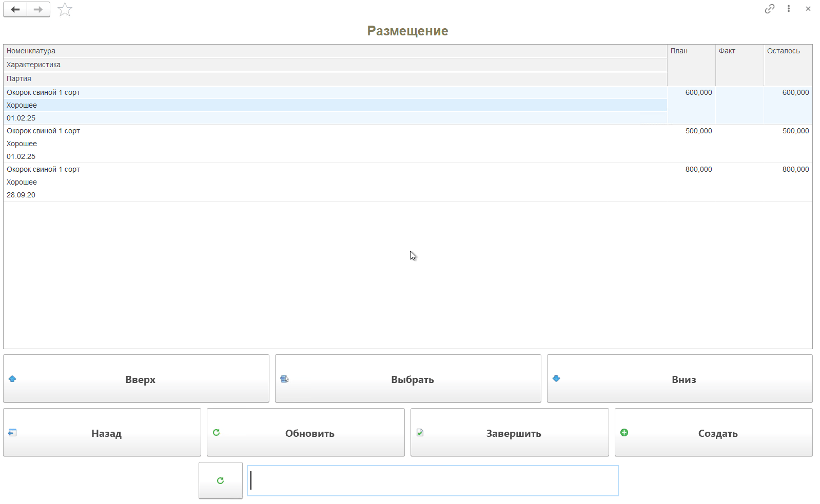Copy link using the chain icon
The width and height of the screenshot is (820, 504).
click(769, 9)
